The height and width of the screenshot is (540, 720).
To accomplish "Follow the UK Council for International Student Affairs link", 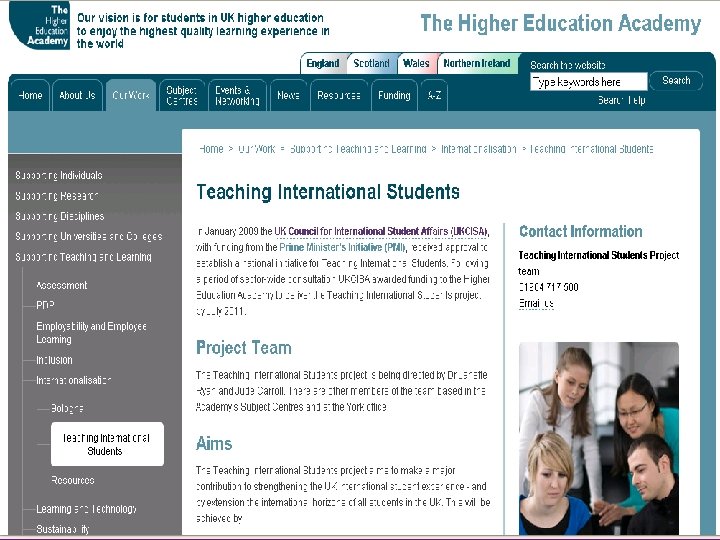I will 382,231.
